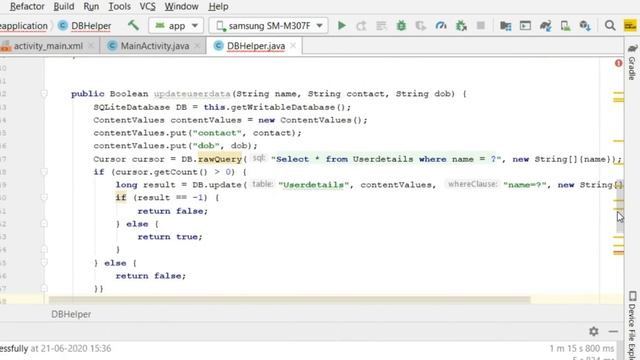
Task: Click the editor horizontal scrollbar
Action: [x=289, y=300]
